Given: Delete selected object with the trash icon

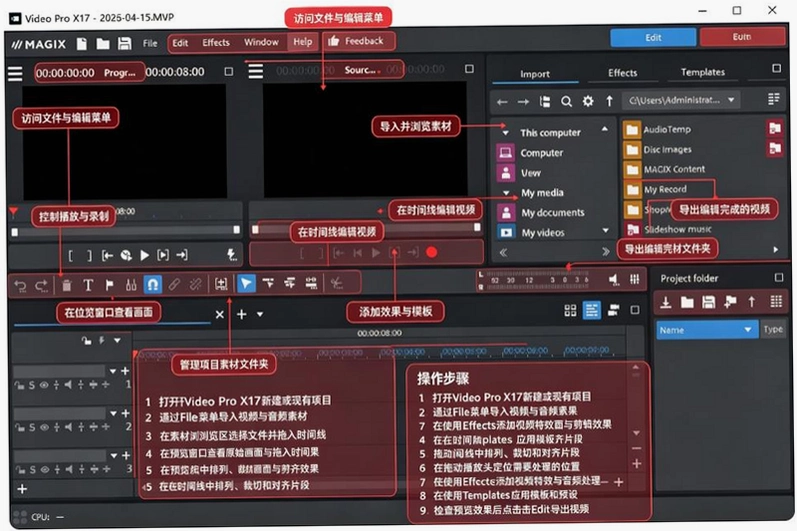Looking at the screenshot, I should (67, 285).
